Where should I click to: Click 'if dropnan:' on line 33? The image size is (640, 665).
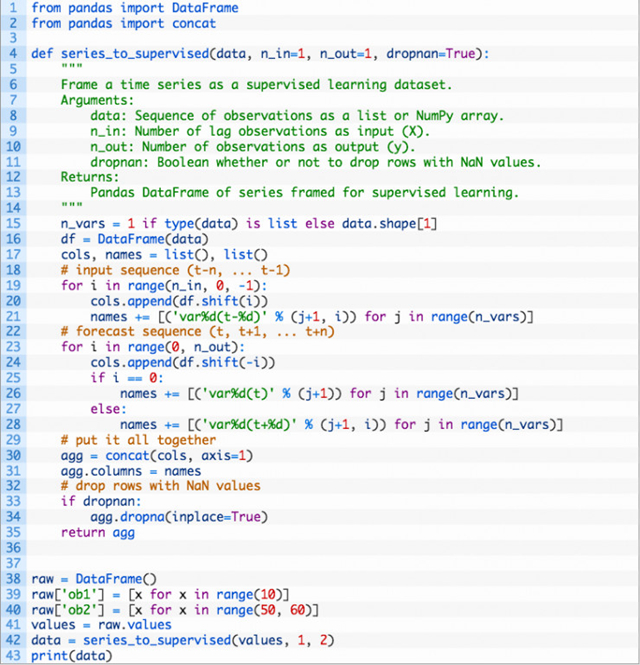[101, 501]
